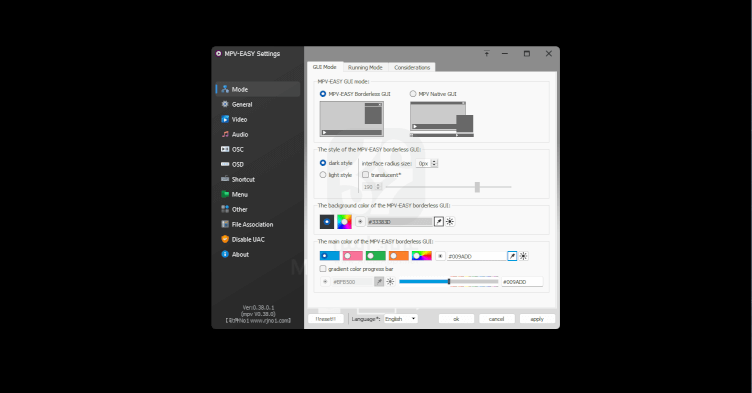Click brightness icon beside background color eyedropper
752x393 pixels.
tap(450, 221)
